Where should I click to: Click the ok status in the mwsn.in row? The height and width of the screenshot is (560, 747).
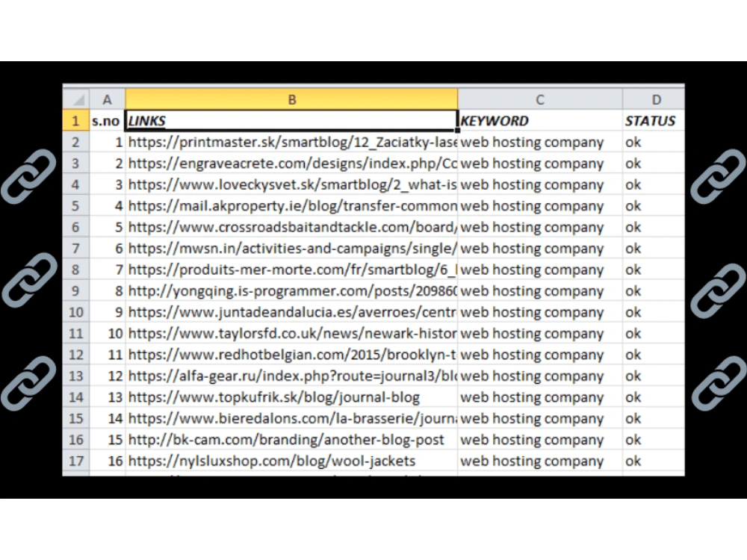coord(654,248)
